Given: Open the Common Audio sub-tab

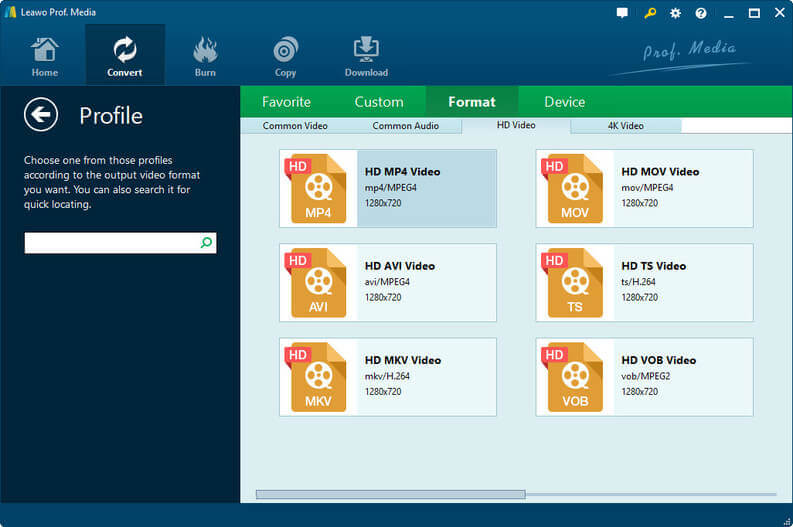Looking at the screenshot, I should 406,125.
